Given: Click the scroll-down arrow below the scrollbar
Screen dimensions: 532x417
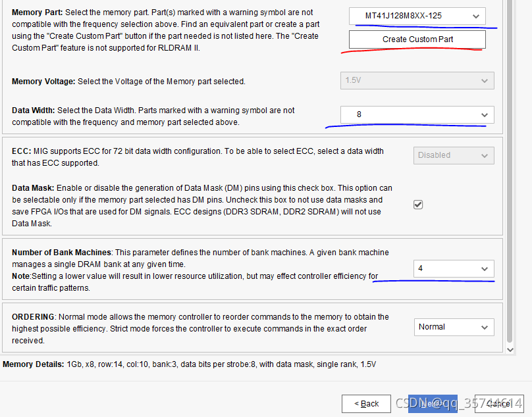Looking at the screenshot, I should (510, 349).
